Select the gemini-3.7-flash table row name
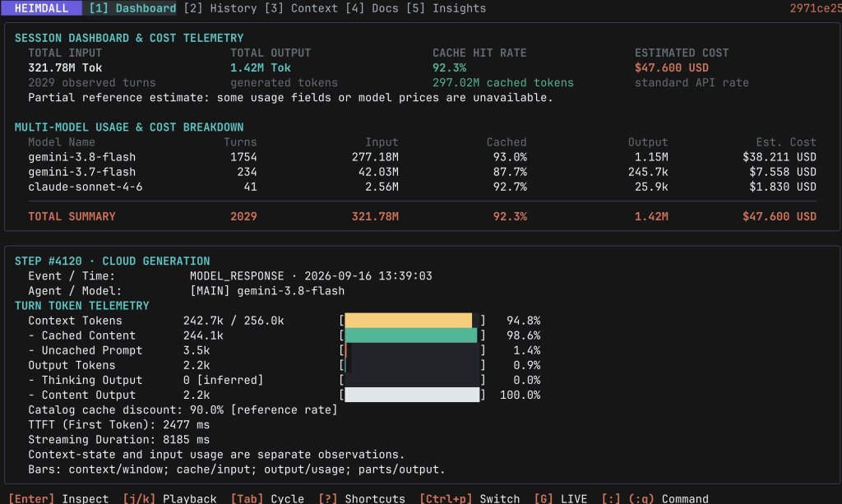Viewport: 842px width, 504px height. coord(82,173)
